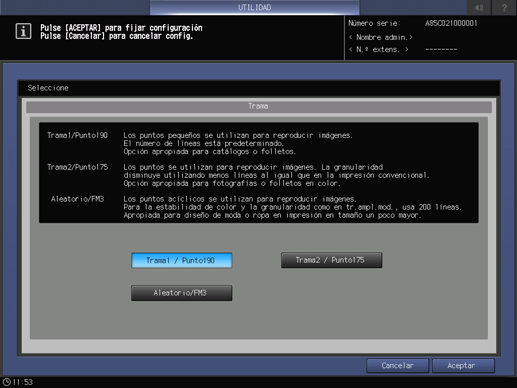Click the Seleccione title text
This screenshot has width=517, height=388.
[48, 88]
